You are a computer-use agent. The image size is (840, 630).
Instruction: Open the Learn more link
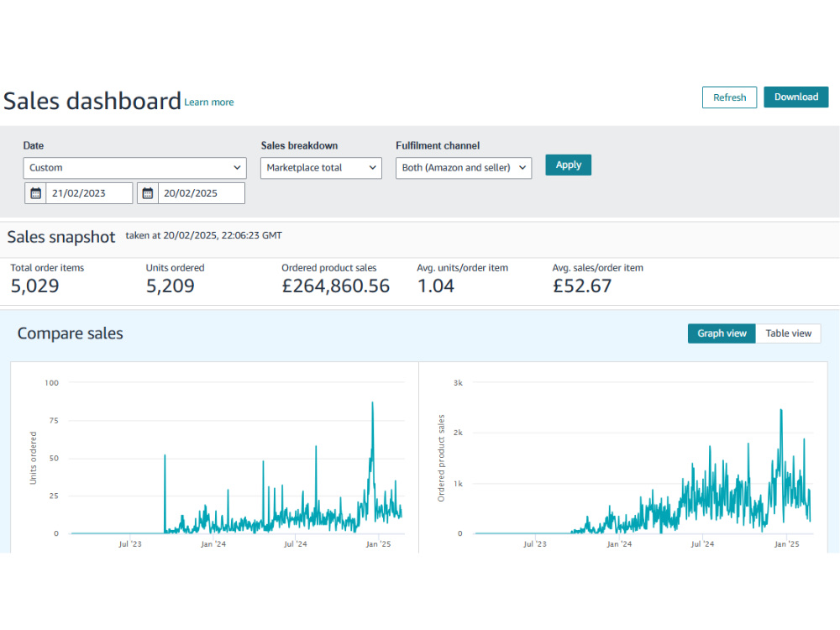(x=209, y=102)
